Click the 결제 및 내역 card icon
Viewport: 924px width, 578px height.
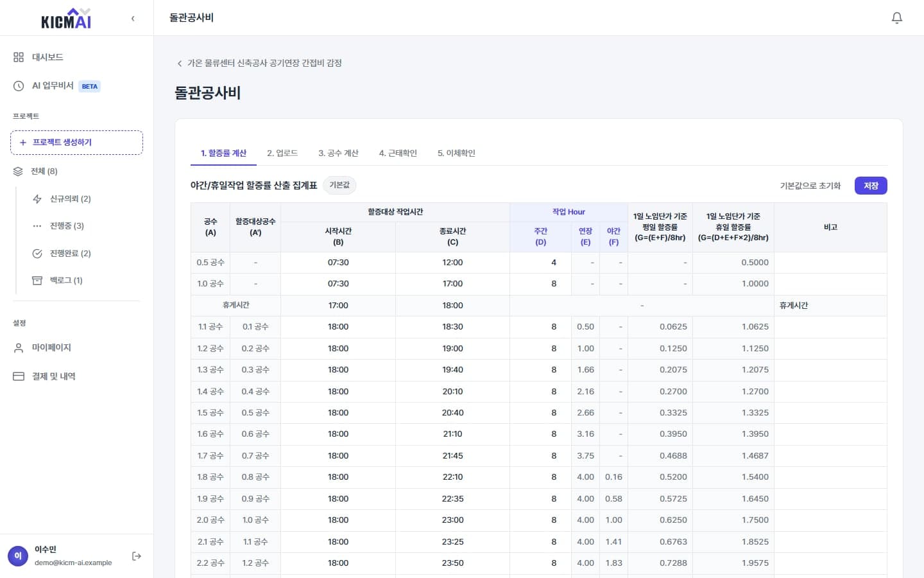tap(19, 376)
